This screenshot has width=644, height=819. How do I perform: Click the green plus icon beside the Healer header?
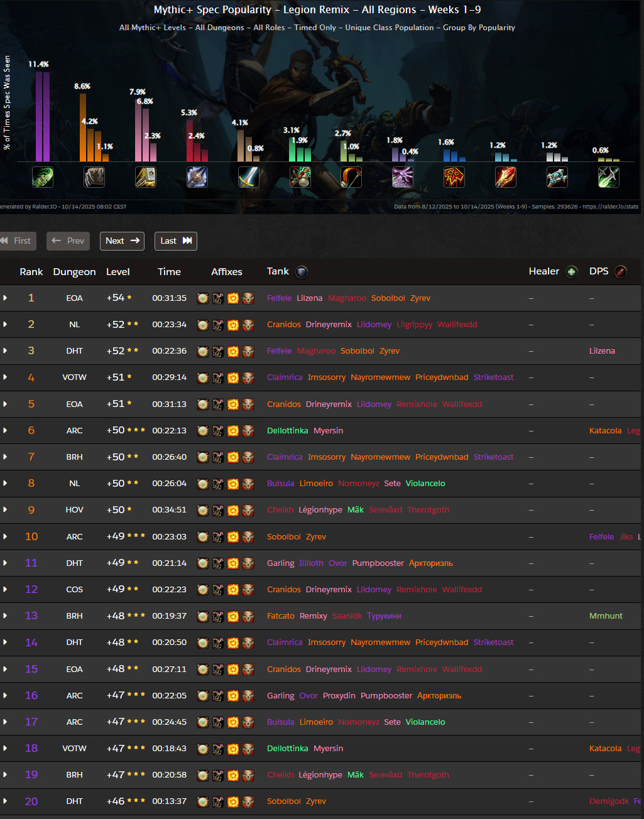pos(571,272)
